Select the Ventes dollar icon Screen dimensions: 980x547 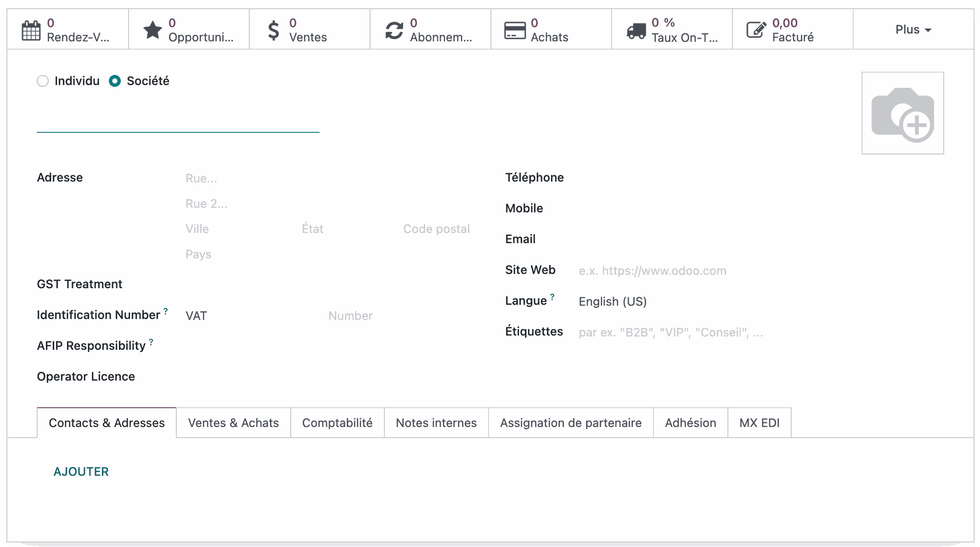(x=274, y=29)
